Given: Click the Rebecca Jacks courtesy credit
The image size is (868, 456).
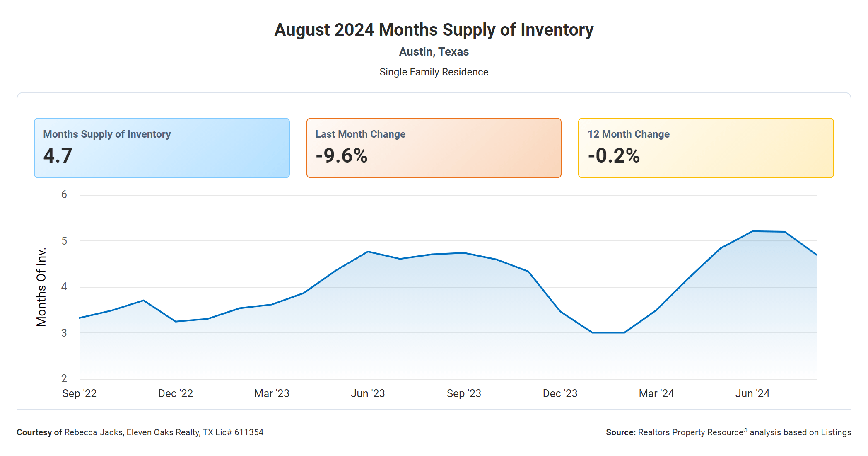Looking at the screenshot, I should [x=140, y=432].
